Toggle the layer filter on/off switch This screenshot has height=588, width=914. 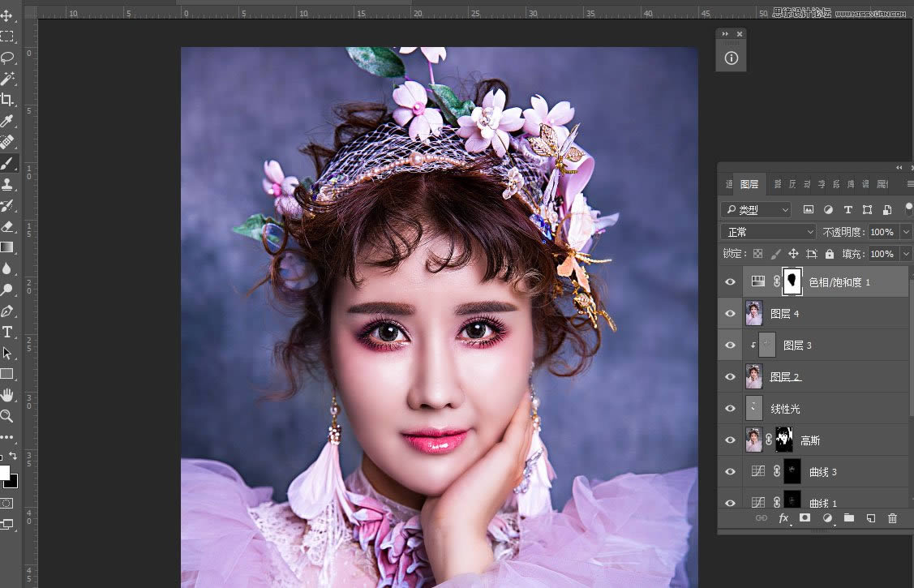908,209
